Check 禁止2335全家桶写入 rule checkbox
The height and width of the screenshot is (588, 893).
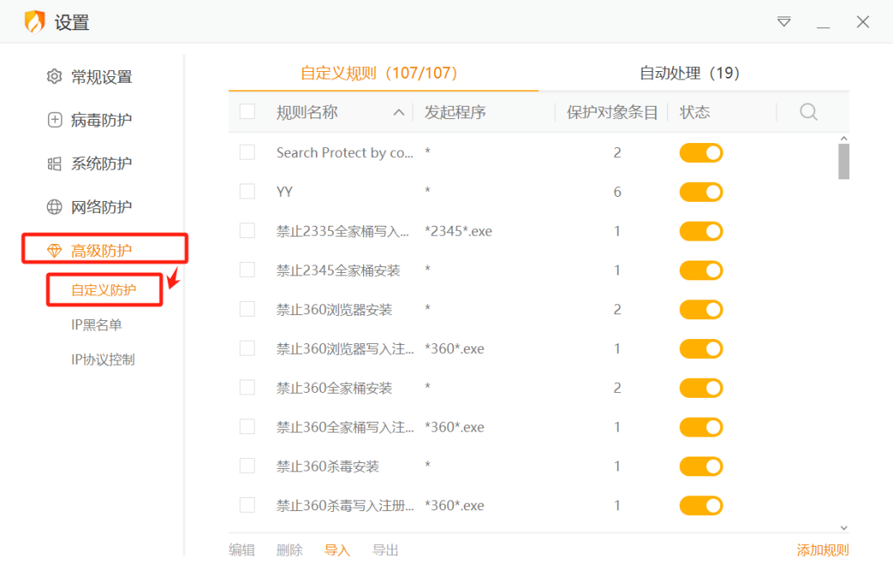[x=247, y=231]
